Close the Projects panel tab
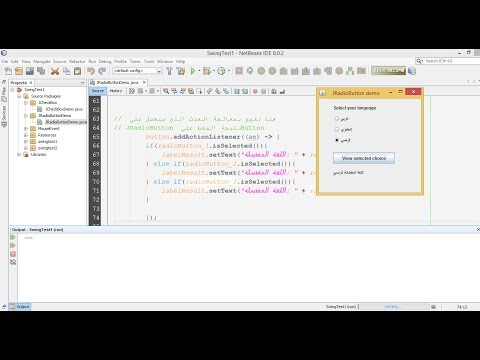The width and height of the screenshot is (480, 360). point(31,83)
